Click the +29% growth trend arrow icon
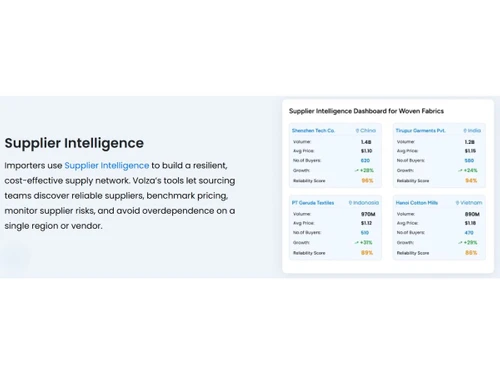Viewport: 500px width, 375px height. click(460, 242)
